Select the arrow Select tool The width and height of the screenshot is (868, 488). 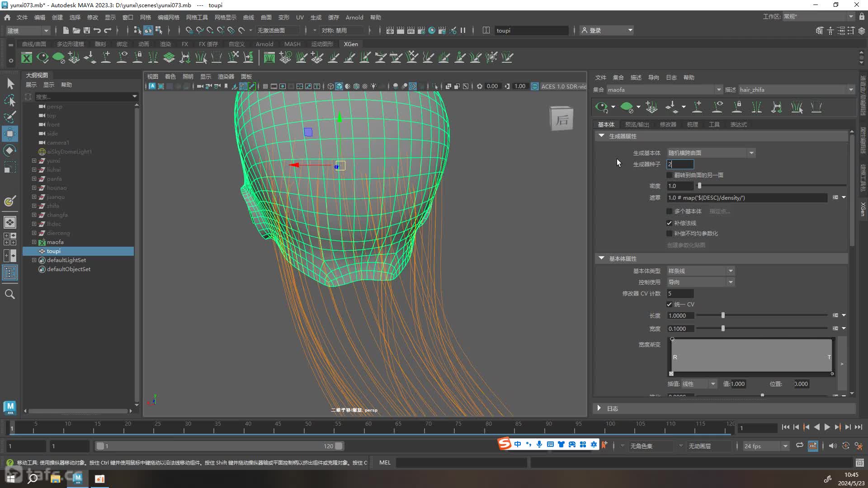pos(10,84)
